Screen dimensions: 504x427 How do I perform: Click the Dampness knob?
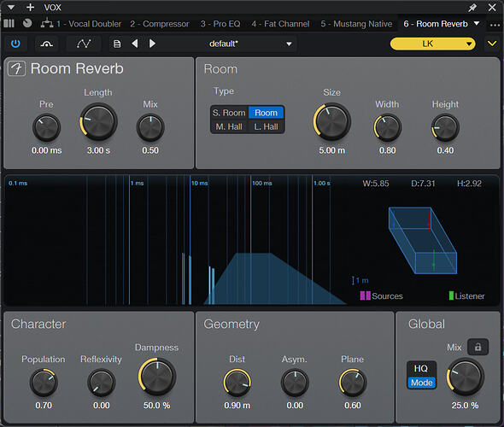click(157, 377)
